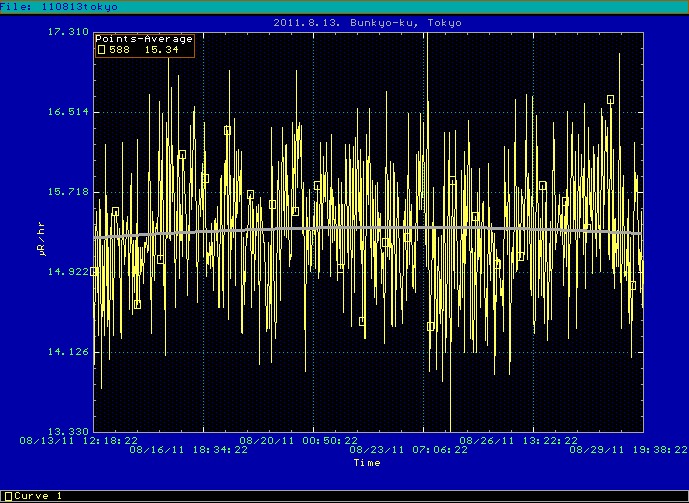Click the gray average line at chart center
This screenshot has height=503, width=689.
click(368, 228)
